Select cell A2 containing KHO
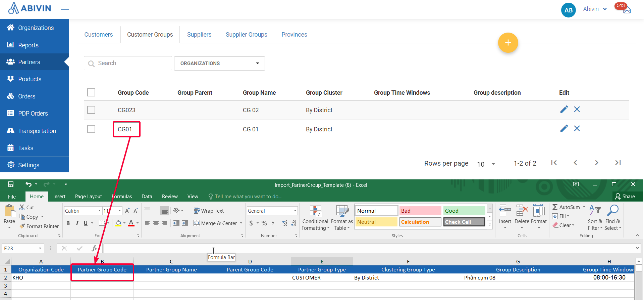 click(41, 277)
